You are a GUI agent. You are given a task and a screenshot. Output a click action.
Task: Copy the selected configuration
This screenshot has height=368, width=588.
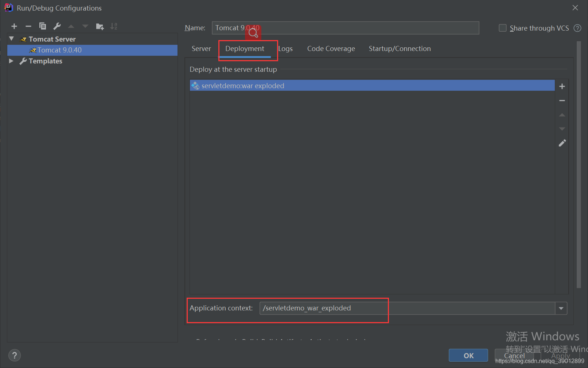pyautogui.click(x=43, y=26)
